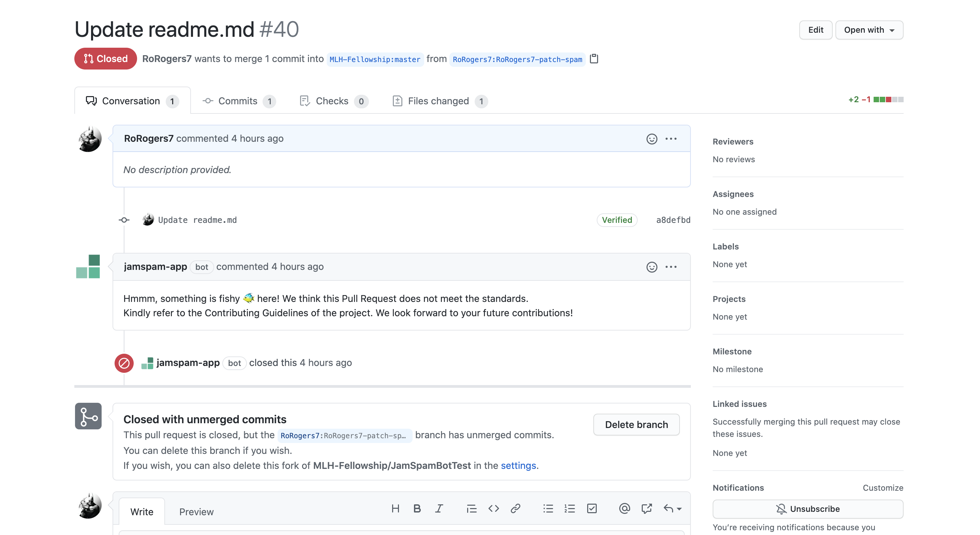Switch to the Commits tab
980x535 pixels.
point(238,101)
